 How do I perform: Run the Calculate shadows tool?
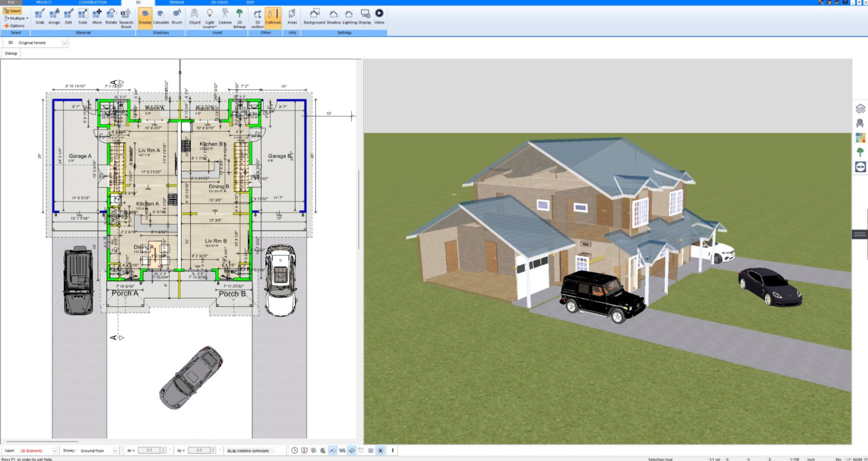(x=161, y=17)
